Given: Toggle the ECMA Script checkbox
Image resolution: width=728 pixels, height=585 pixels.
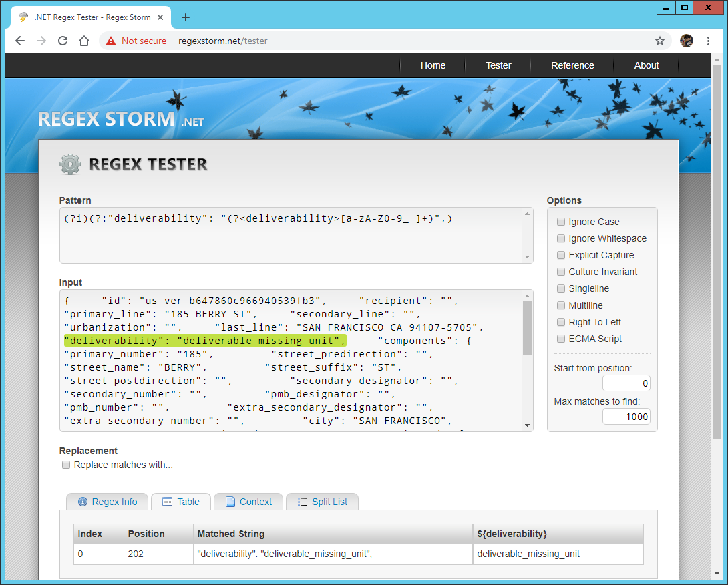Looking at the screenshot, I should click(561, 339).
